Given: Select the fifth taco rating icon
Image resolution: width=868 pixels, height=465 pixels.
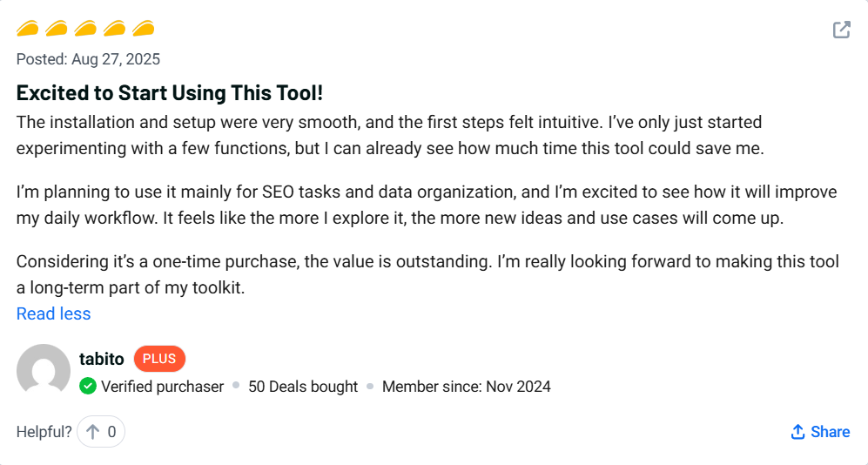Looking at the screenshot, I should click(x=143, y=29).
